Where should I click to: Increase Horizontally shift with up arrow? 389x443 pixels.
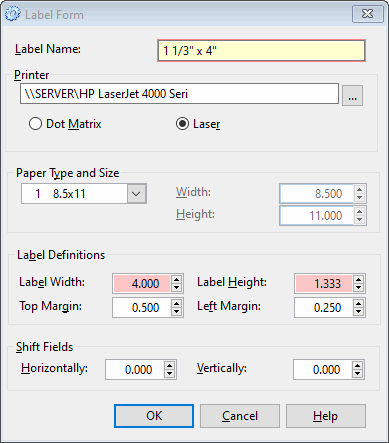(169, 365)
